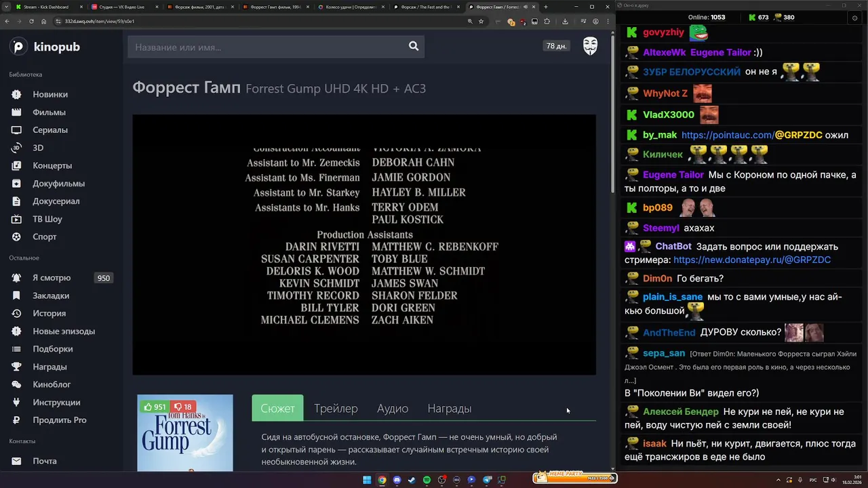Click the 950 badge counter

104,278
